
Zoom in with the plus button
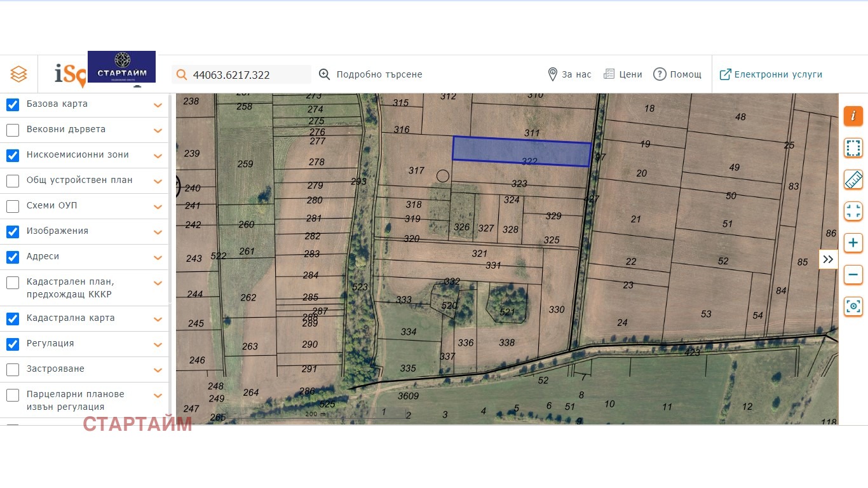[x=853, y=243]
